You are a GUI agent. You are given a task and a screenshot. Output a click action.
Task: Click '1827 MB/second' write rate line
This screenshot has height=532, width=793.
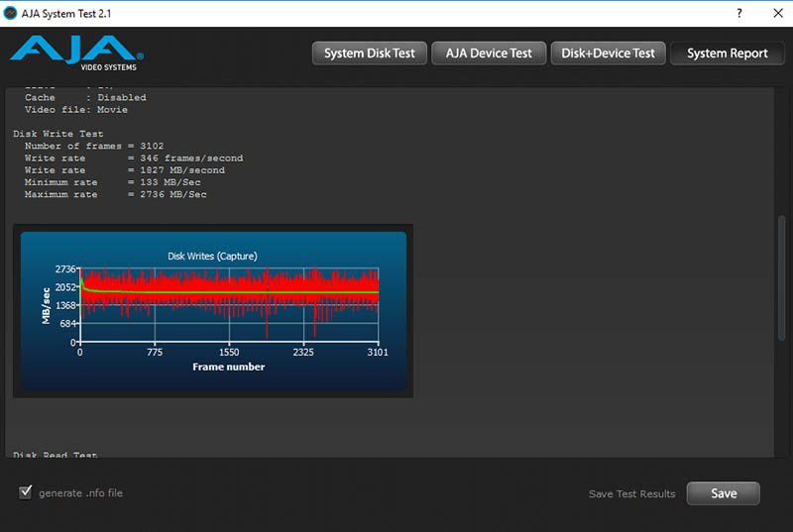click(x=125, y=170)
